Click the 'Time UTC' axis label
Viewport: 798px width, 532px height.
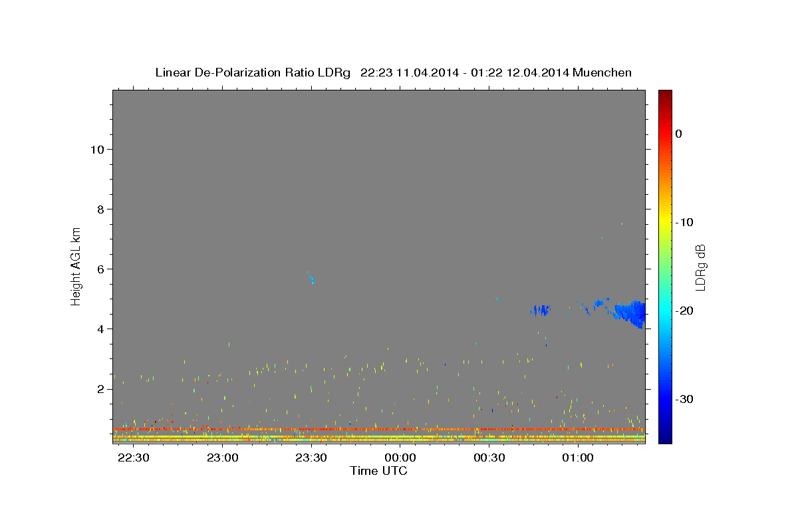pos(378,471)
